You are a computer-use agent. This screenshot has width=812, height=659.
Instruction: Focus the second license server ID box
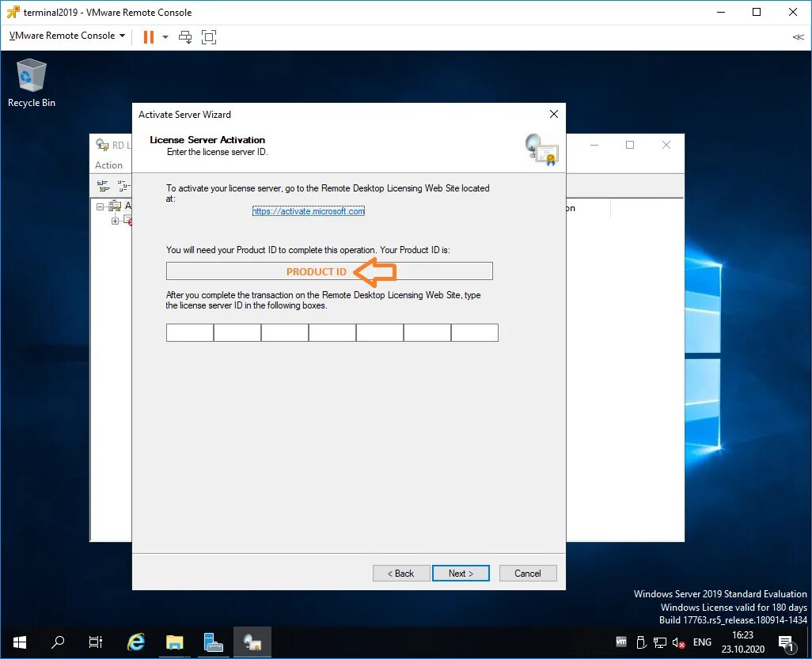tap(237, 332)
